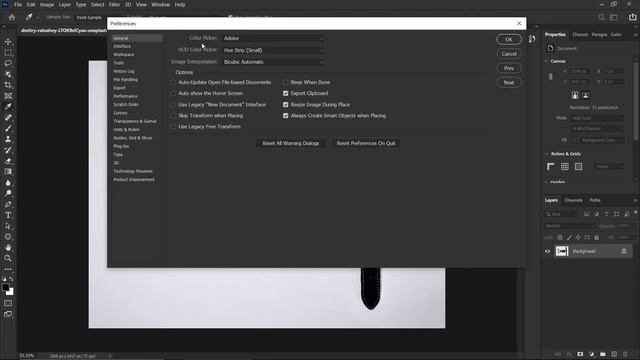Open the Filter menu

click(114, 4)
